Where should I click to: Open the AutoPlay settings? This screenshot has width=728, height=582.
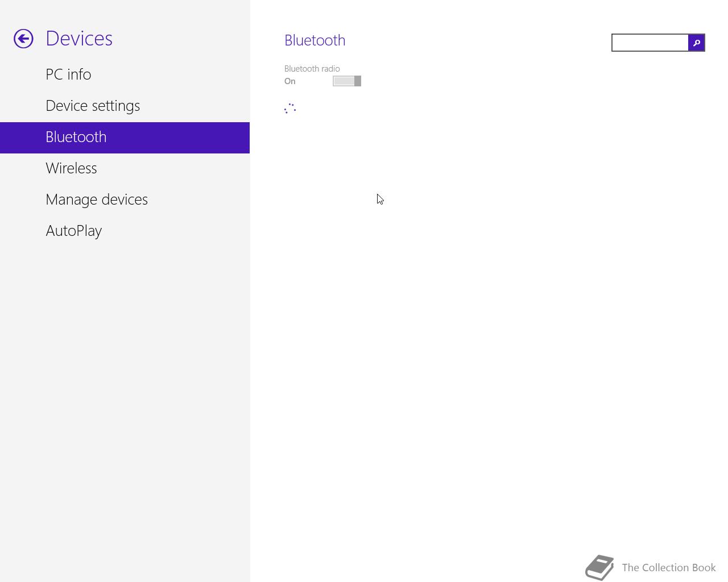125,231
